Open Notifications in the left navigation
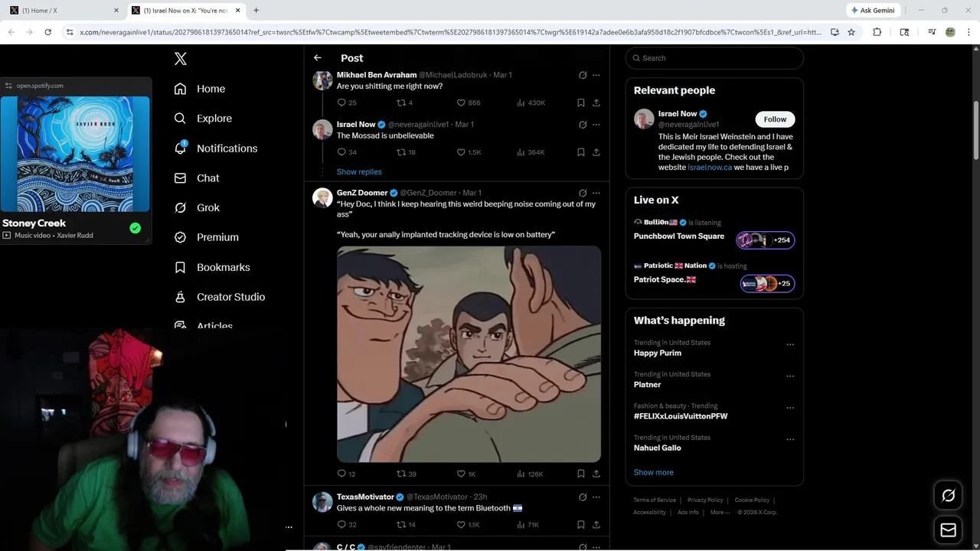Screen dimensions: 980x551 click(x=216, y=148)
